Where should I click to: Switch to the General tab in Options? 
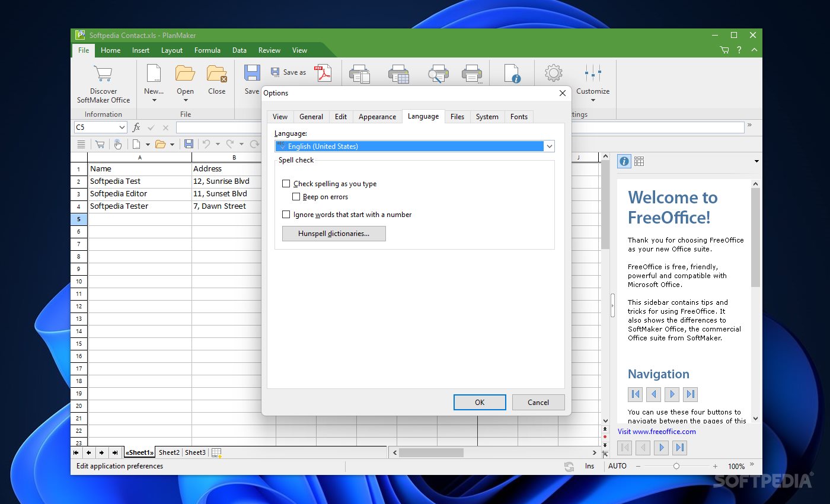(x=311, y=117)
